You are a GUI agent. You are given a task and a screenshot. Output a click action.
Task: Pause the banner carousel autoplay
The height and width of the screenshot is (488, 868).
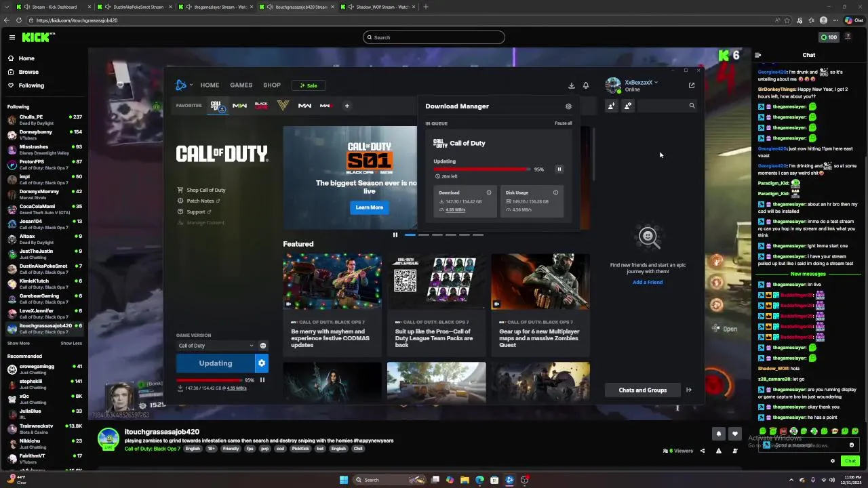tap(395, 235)
